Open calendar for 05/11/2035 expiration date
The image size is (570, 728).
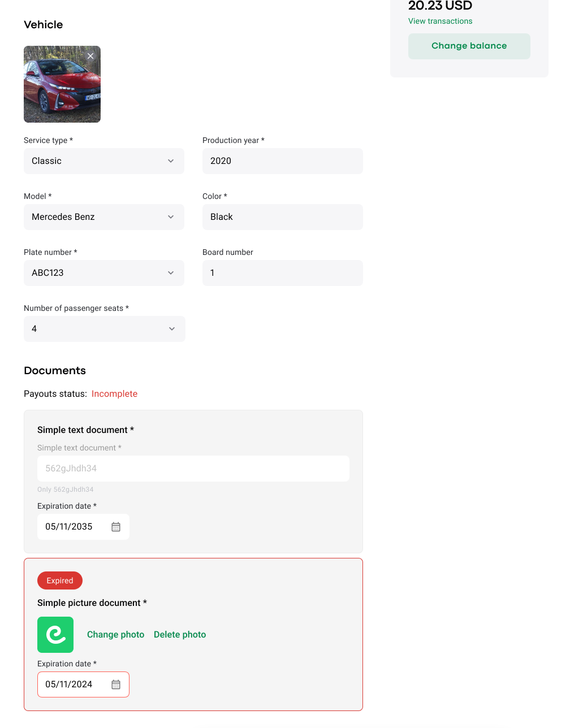pyautogui.click(x=116, y=527)
